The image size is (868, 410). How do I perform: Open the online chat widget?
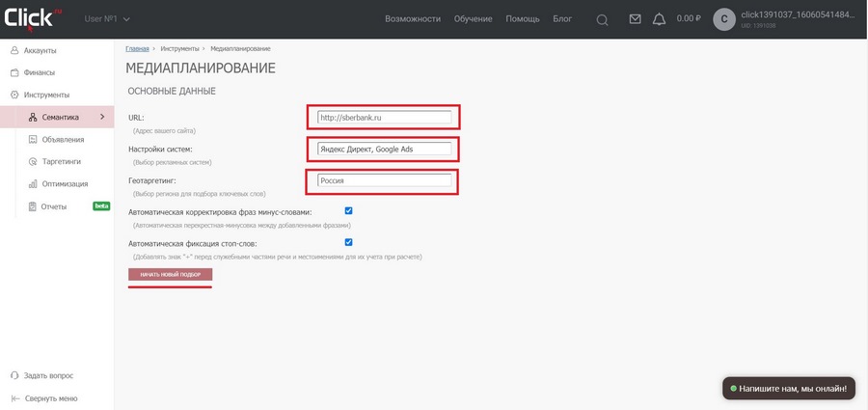[x=788, y=388]
